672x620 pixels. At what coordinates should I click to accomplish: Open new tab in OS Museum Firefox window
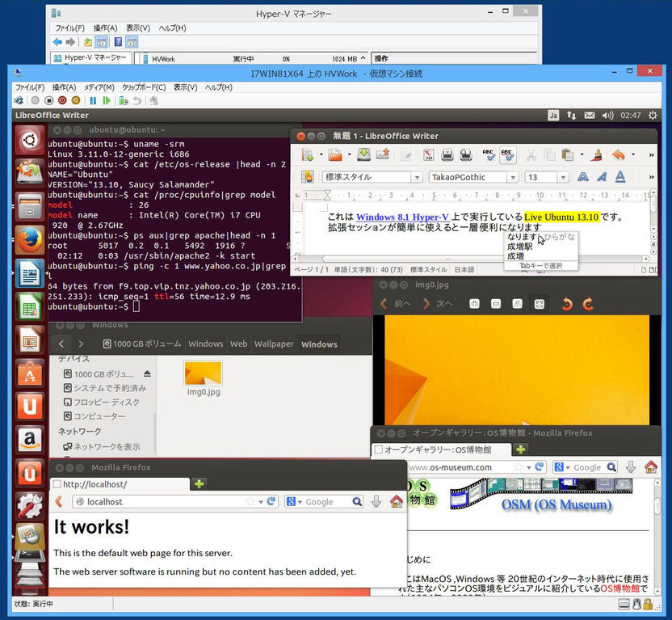coord(520,449)
